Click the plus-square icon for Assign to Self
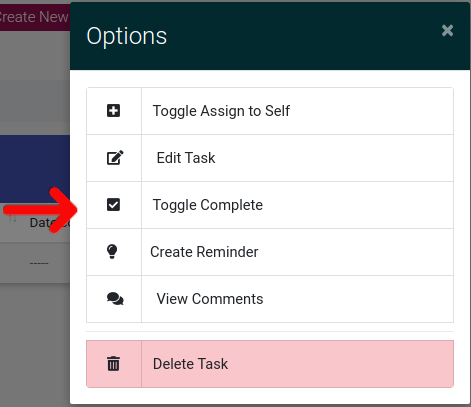Image resolution: width=471 pixels, height=407 pixels. [x=113, y=111]
